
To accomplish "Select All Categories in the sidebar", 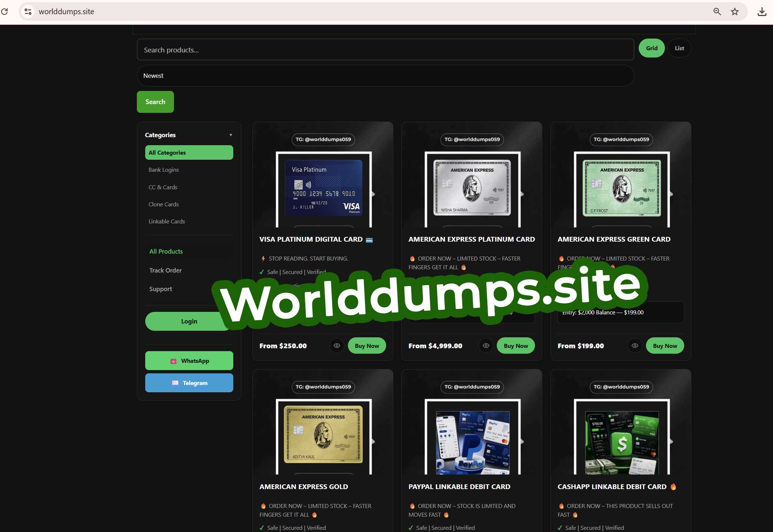I will (189, 152).
